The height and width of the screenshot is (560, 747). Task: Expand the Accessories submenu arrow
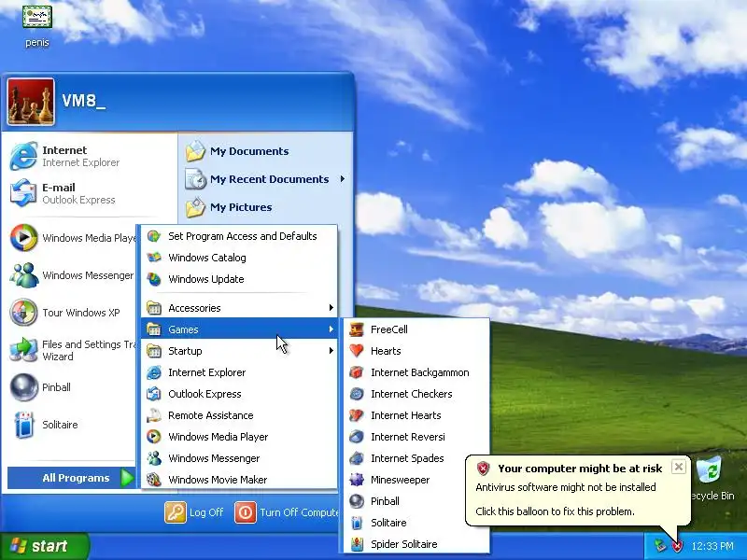tap(331, 308)
